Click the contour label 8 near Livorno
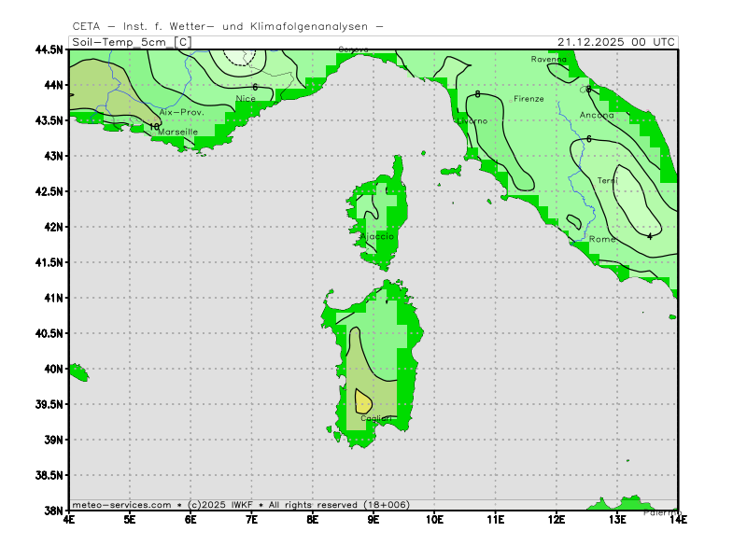The height and width of the screenshot is (560, 747). (478, 94)
